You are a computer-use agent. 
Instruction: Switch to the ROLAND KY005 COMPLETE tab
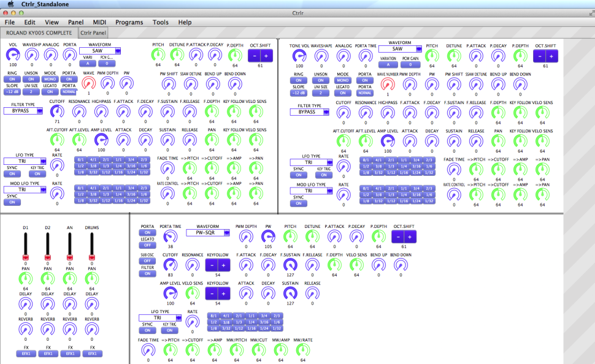pos(39,32)
